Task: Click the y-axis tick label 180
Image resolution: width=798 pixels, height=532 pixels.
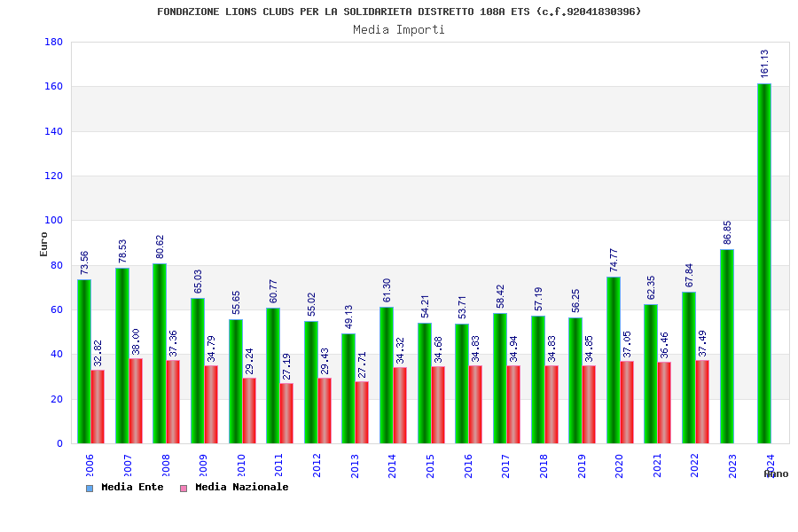Action: point(53,42)
